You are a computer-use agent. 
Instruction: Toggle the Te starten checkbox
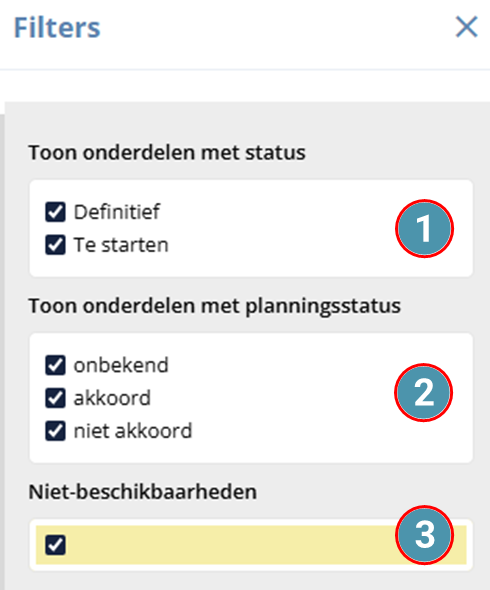coord(55,245)
